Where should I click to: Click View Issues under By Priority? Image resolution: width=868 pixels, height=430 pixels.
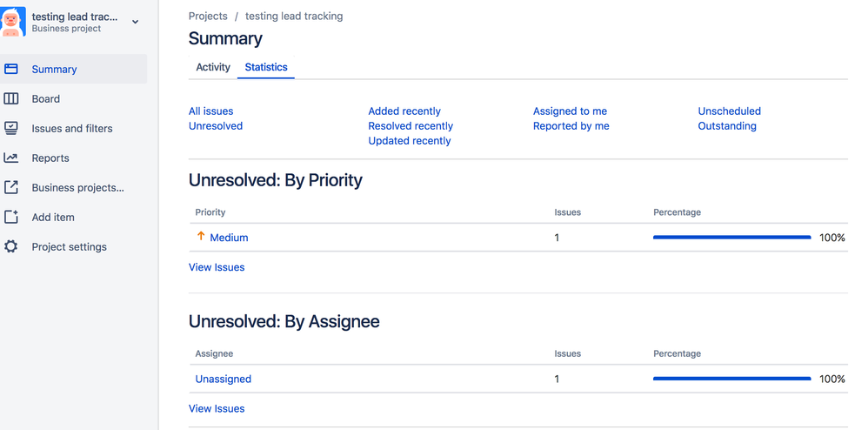tap(217, 267)
